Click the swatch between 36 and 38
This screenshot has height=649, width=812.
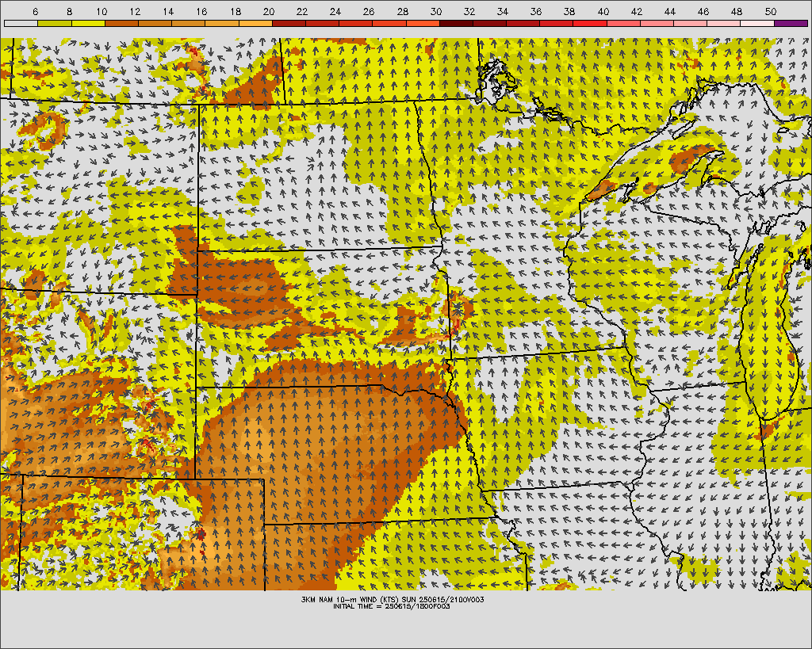coord(557,23)
